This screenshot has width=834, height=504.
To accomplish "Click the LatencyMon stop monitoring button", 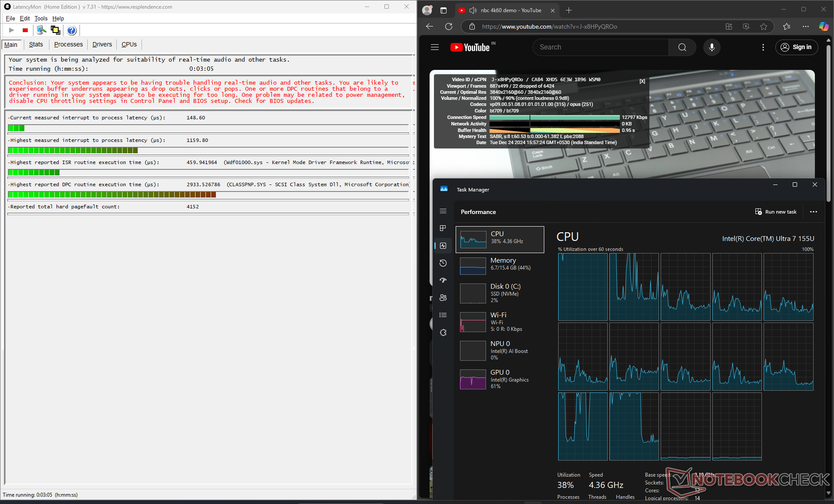I will pos(25,30).
